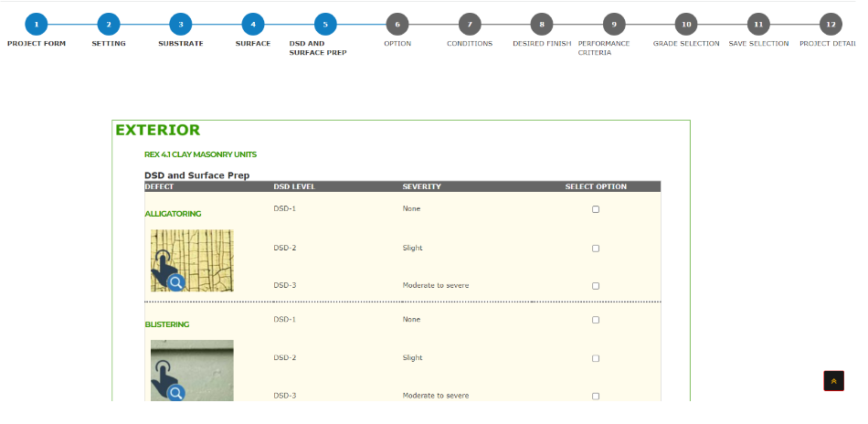Select step 3 Substrate circle
The image size is (868, 424).
[x=181, y=24]
